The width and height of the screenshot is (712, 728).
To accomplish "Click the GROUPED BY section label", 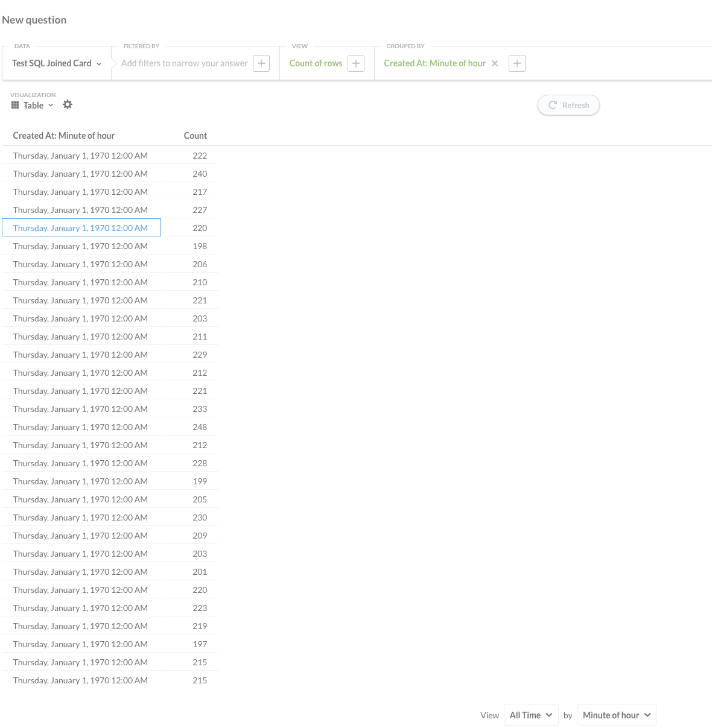I will tap(405, 46).
